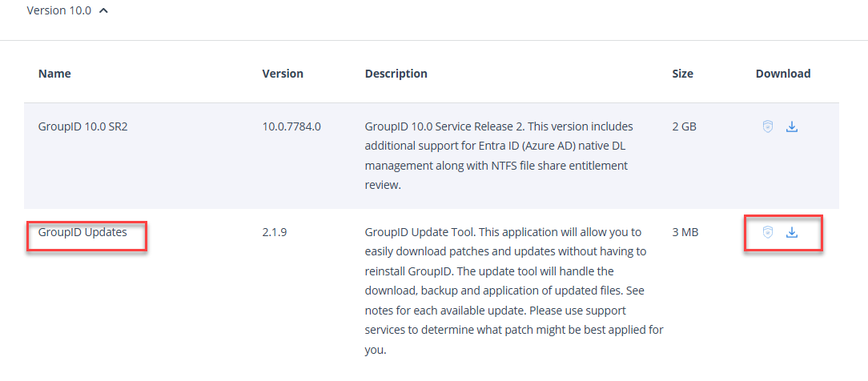Click the shield icon for GroupID 10.0 SR2
Image resolution: width=868 pixels, height=381 pixels.
tap(767, 126)
